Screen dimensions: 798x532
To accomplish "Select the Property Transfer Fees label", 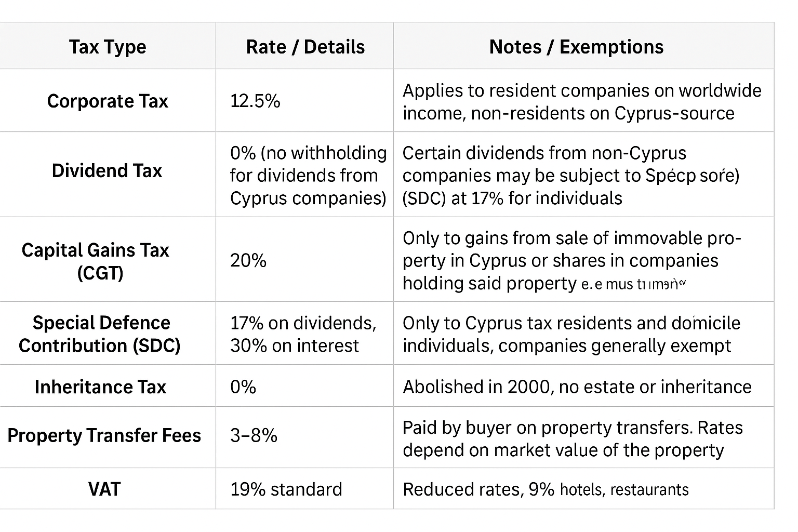I will tap(104, 435).
